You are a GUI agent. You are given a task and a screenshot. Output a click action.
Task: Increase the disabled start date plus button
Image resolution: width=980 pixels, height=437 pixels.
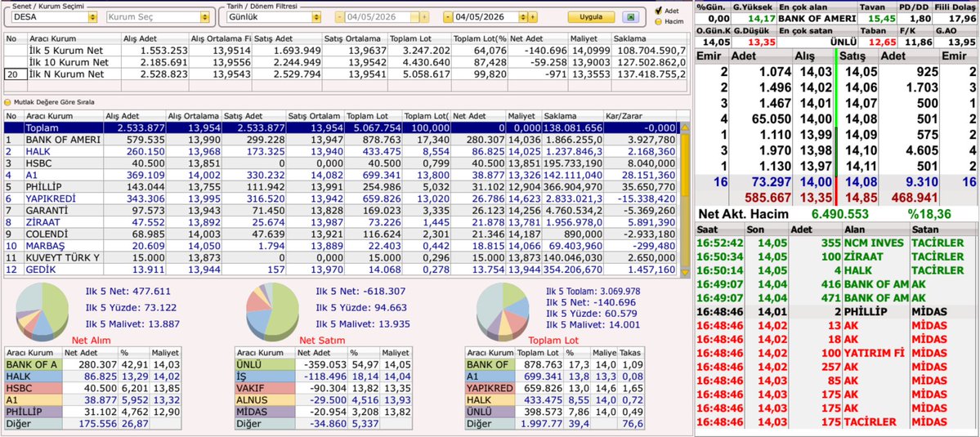pos(425,17)
